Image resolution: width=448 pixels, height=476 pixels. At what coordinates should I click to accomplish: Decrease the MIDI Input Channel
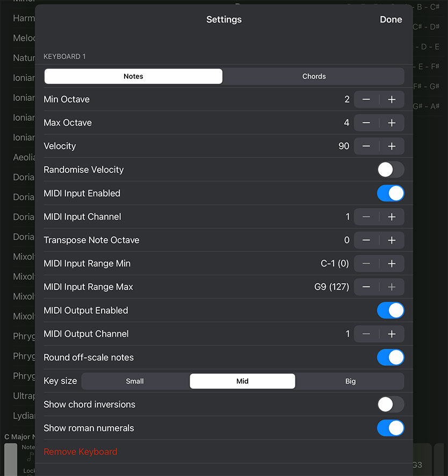coord(366,217)
